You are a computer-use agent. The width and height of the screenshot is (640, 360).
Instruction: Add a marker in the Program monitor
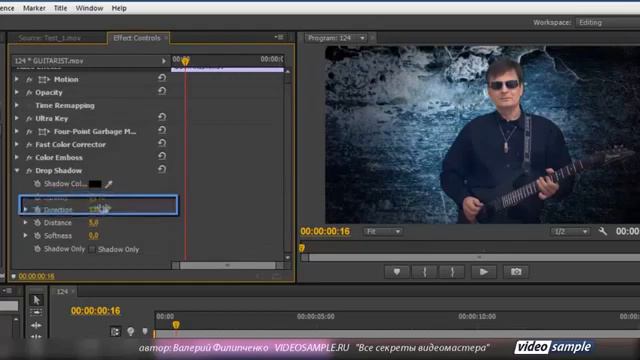[397, 272]
